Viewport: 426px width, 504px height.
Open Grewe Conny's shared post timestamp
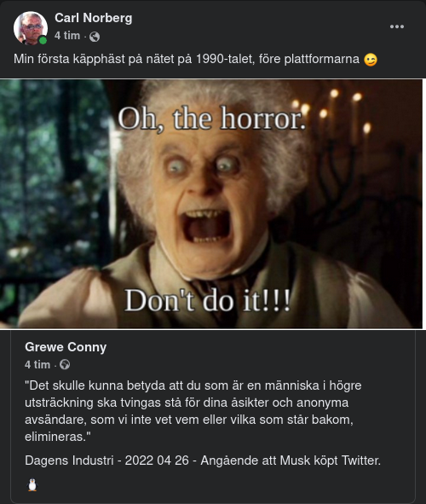[37, 365]
